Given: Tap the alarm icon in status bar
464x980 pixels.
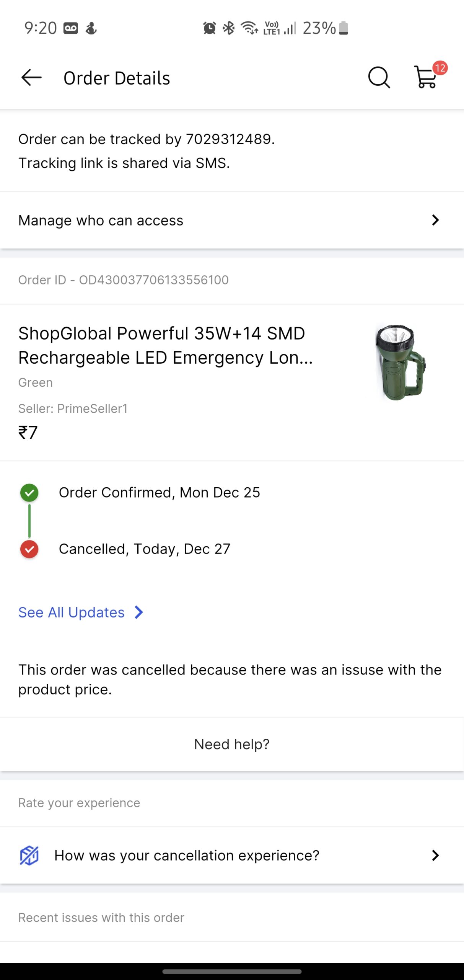Looking at the screenshot, I should pos(209,28).
